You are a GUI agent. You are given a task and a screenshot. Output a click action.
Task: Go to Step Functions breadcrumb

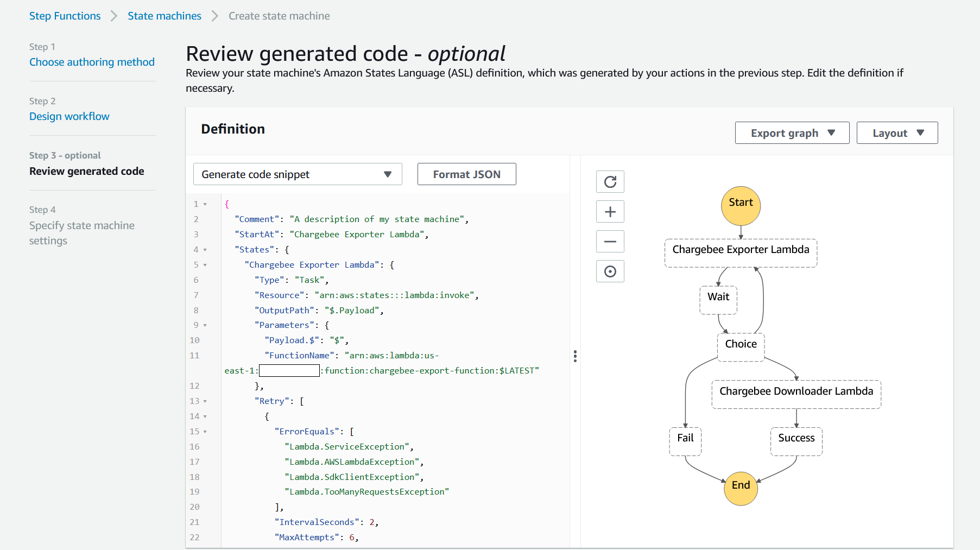coord(65,16)
